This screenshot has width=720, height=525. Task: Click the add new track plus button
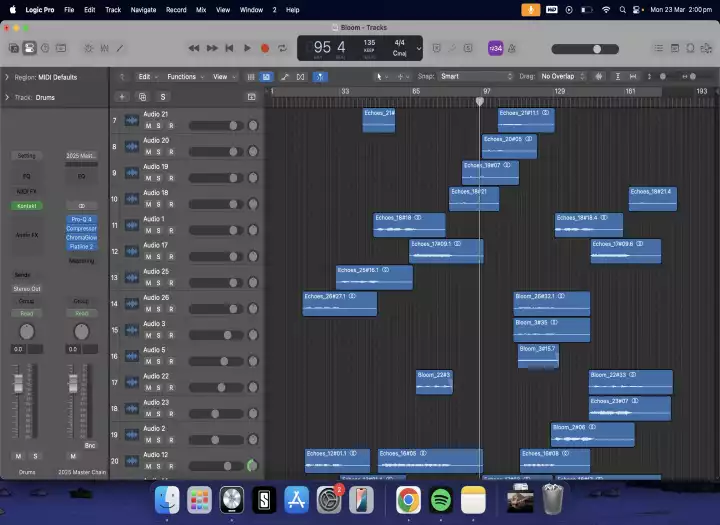[122, 96]
